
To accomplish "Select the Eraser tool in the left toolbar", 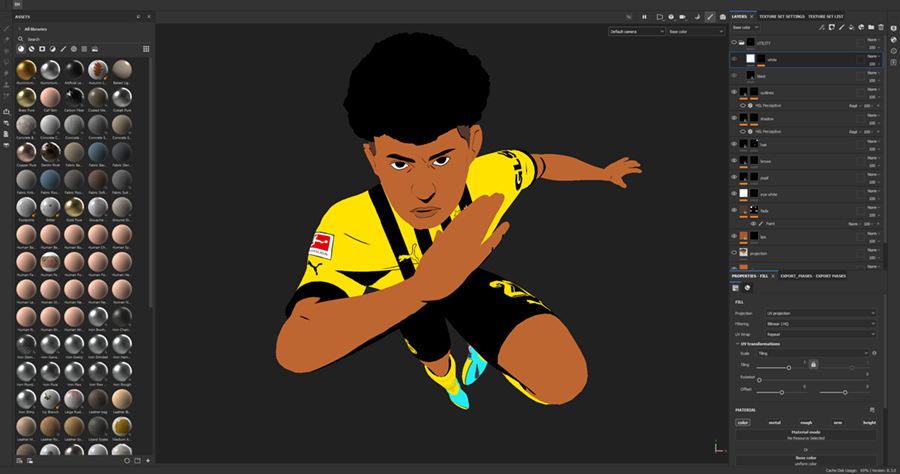I will click(6, 40).
